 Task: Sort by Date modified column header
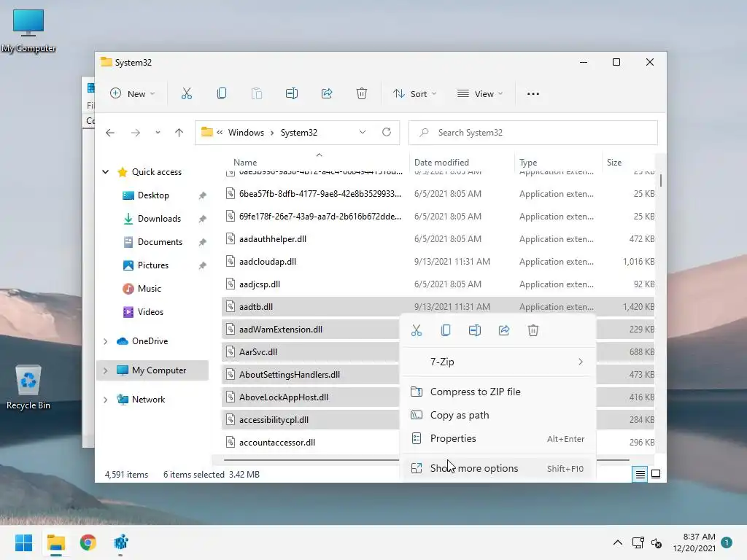pos(441,163)
